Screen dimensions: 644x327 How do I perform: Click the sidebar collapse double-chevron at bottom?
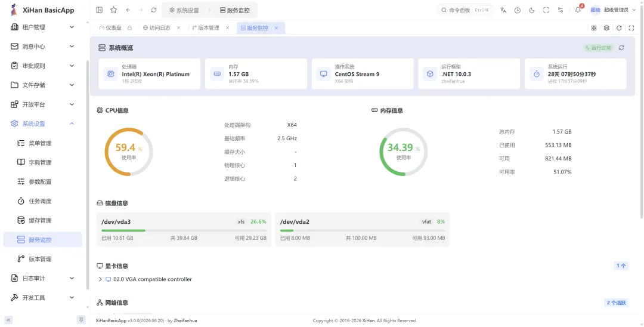click(8, 320)
